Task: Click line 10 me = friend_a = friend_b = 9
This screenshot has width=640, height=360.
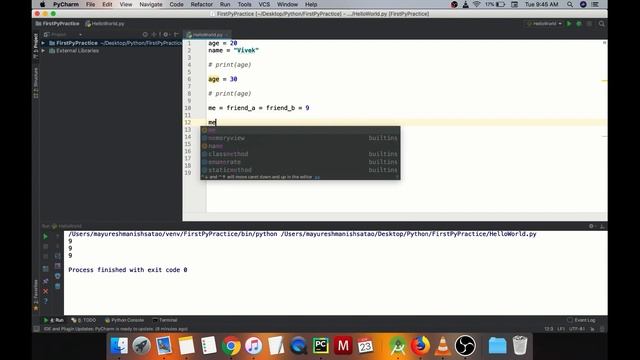Action: (x=259, y=108)
